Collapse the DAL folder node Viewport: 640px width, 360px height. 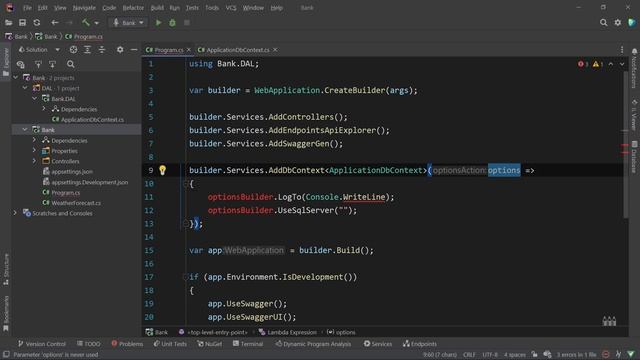25,88
